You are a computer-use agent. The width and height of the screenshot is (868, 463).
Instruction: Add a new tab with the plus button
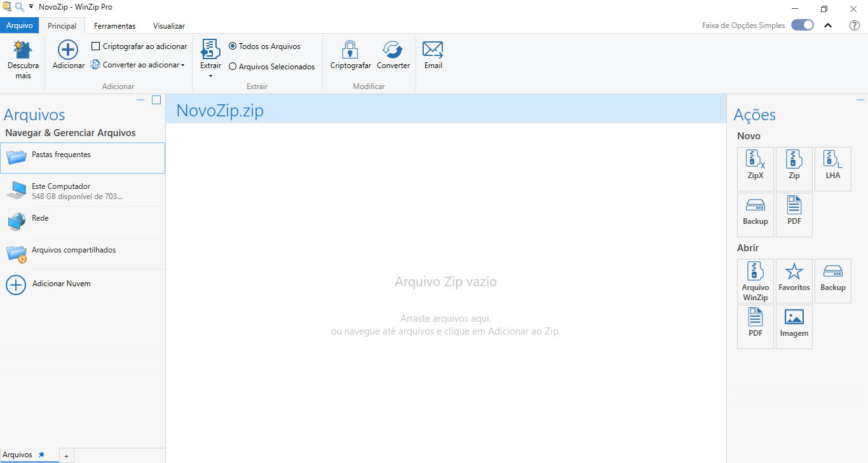pos(66,456)
